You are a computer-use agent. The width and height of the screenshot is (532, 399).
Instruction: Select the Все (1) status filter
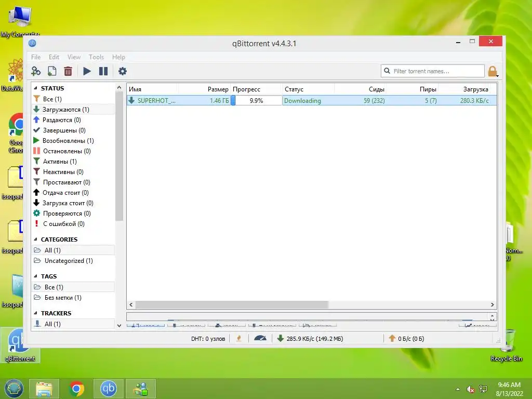click(x=73, y=99)
